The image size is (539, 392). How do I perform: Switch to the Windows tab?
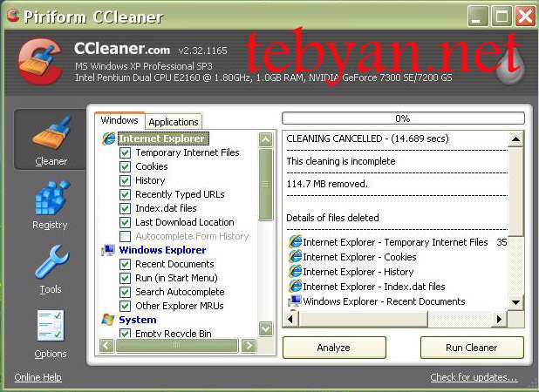click(119, 120)
